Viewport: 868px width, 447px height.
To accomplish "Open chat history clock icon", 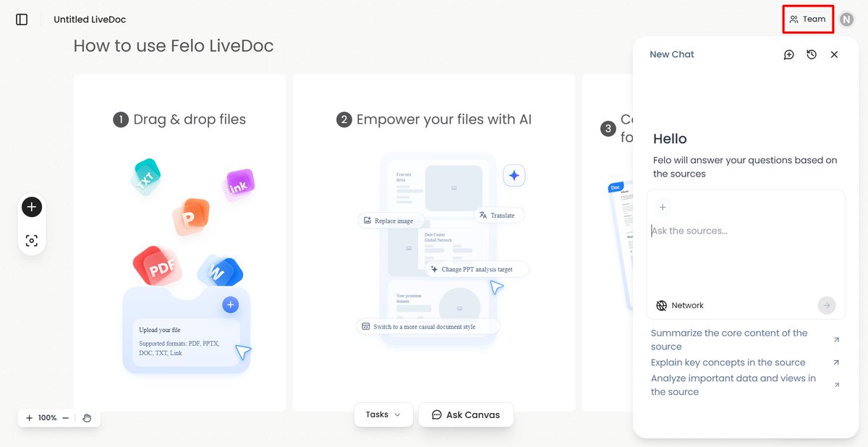I will pyautogui.click(x=812, y=54).
